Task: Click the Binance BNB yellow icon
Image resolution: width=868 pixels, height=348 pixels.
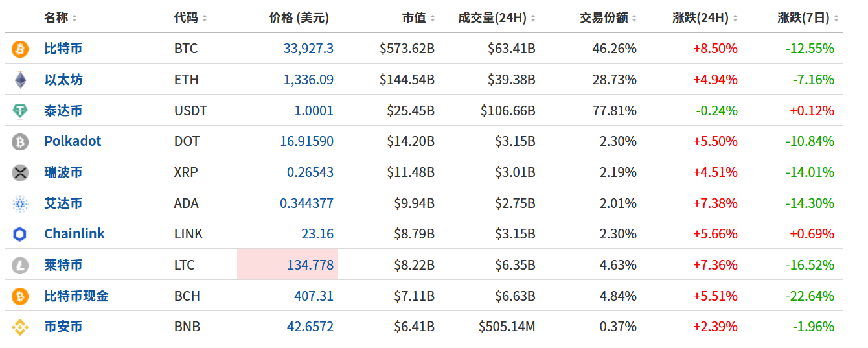Action: 20,327
